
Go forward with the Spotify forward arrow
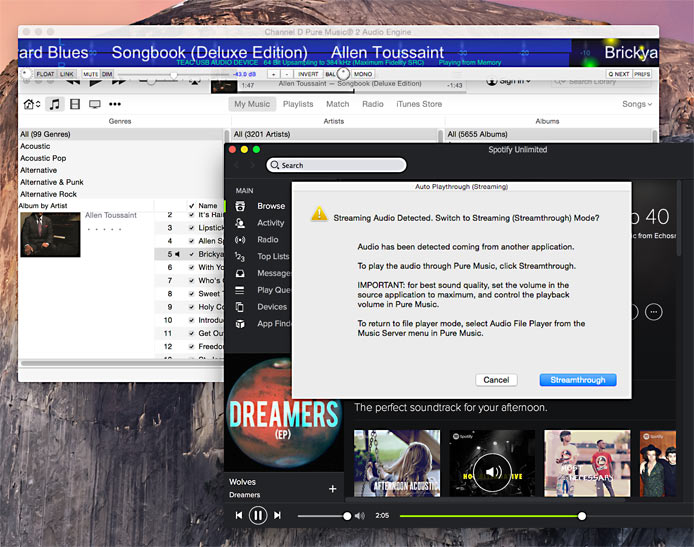coord(252,165)
